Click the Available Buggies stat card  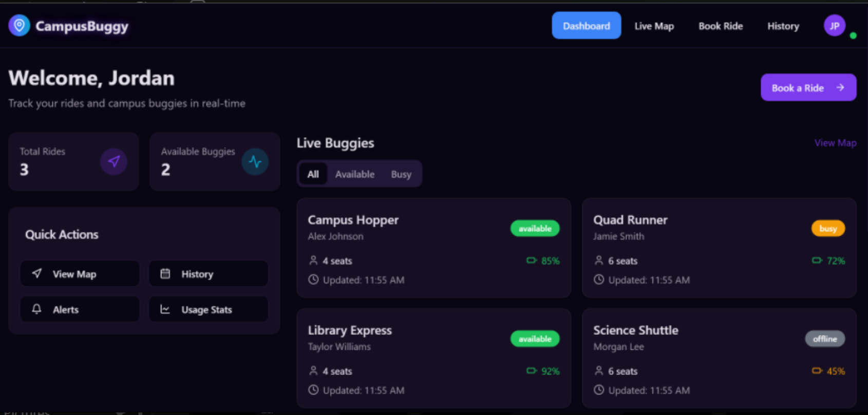[x=215, y=162]
